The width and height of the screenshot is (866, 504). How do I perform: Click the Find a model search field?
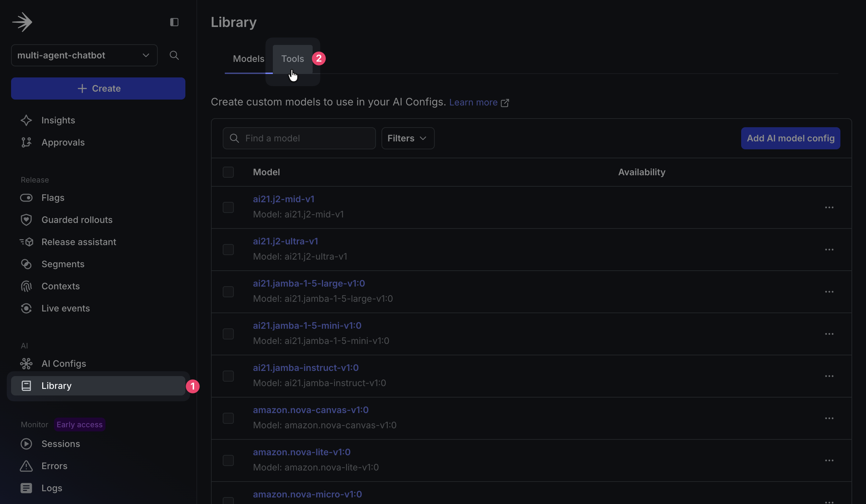[x=299, y=138]
